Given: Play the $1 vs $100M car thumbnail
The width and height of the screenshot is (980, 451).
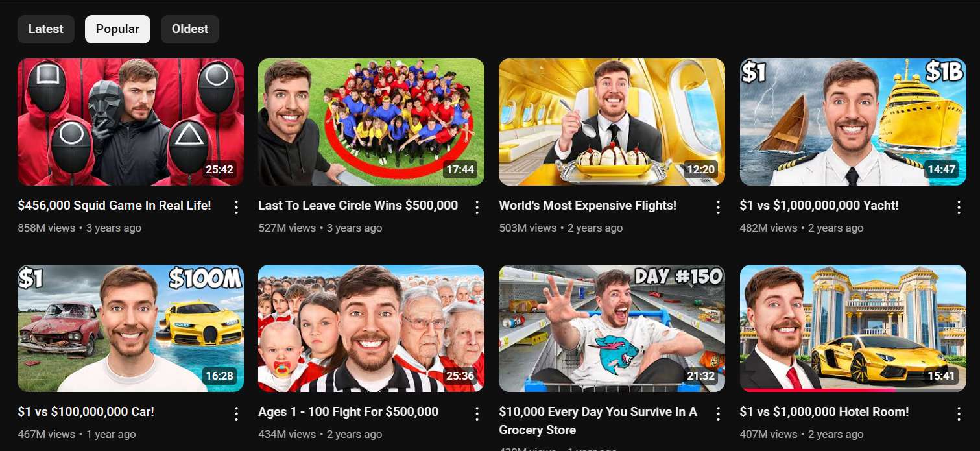Looking at the screenshot, I should tap(130, 328).
